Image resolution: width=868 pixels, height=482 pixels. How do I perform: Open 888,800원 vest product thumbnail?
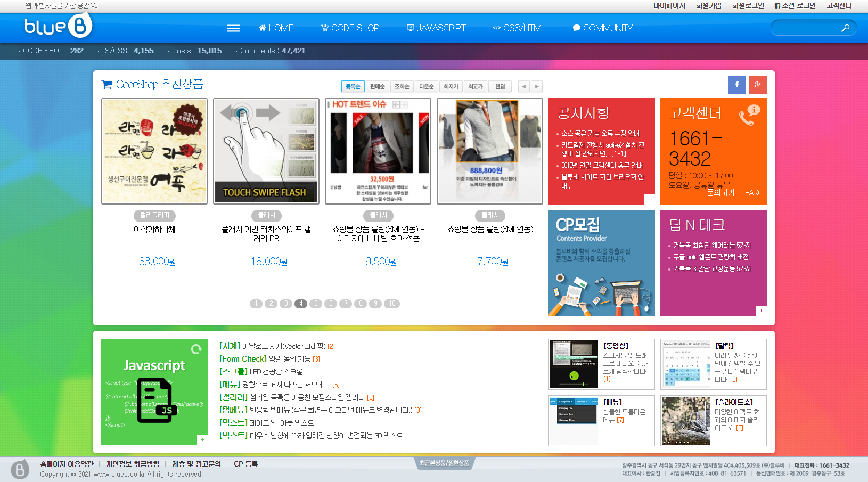point(490,151)
